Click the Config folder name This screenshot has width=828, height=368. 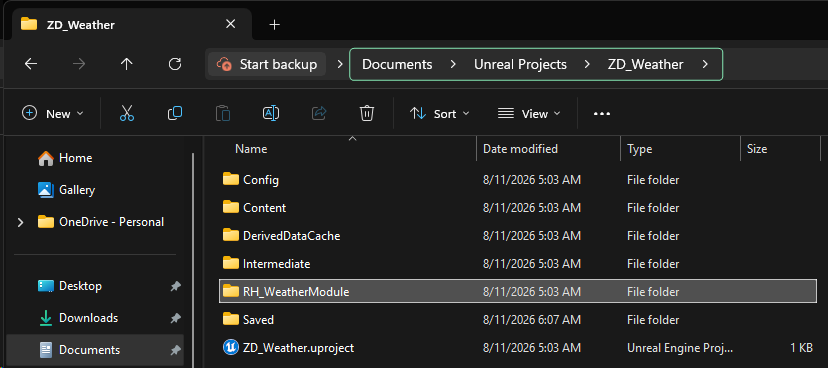click(261, 180)
